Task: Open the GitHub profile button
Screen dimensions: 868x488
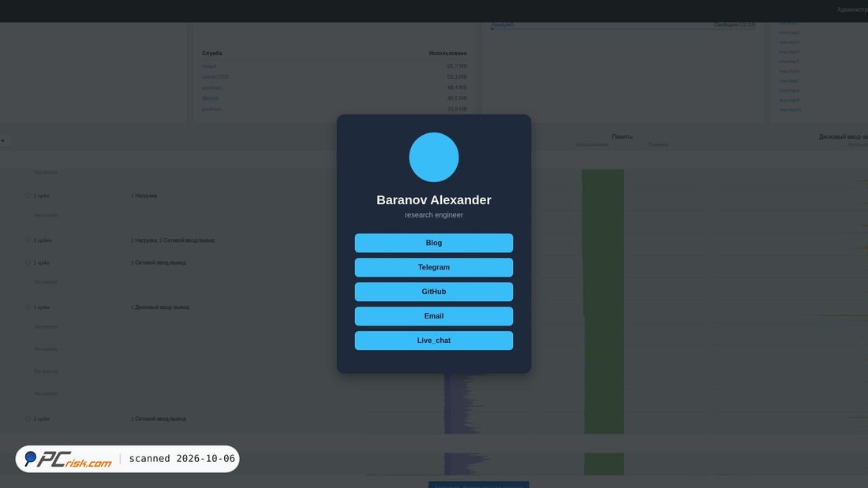Action: 433,292
